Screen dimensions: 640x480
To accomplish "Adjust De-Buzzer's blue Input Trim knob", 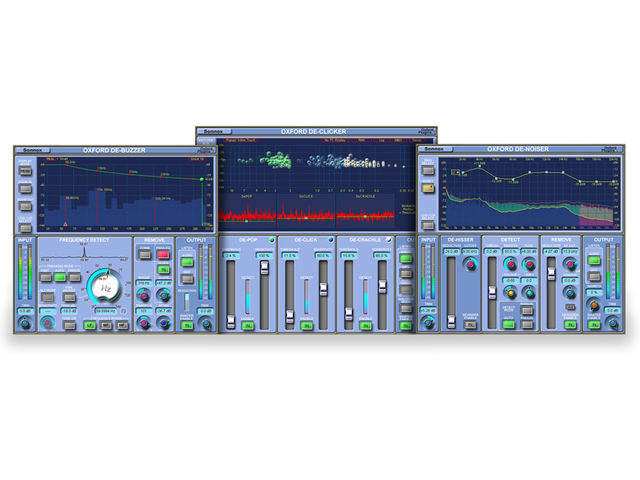I will click(25, 323).
